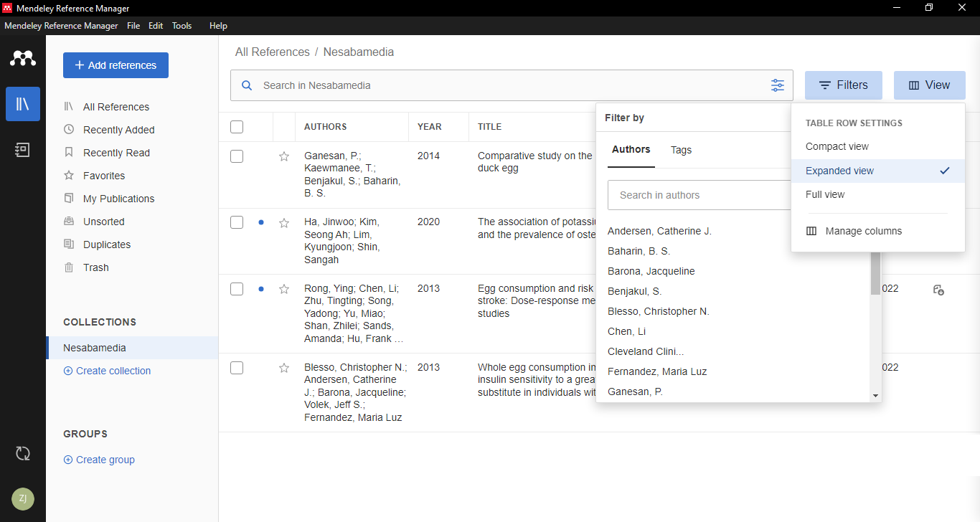The height and width of the screenshot is (522, 980).
Task: Choose Compact view in table row settings
Action: [837, 146]
